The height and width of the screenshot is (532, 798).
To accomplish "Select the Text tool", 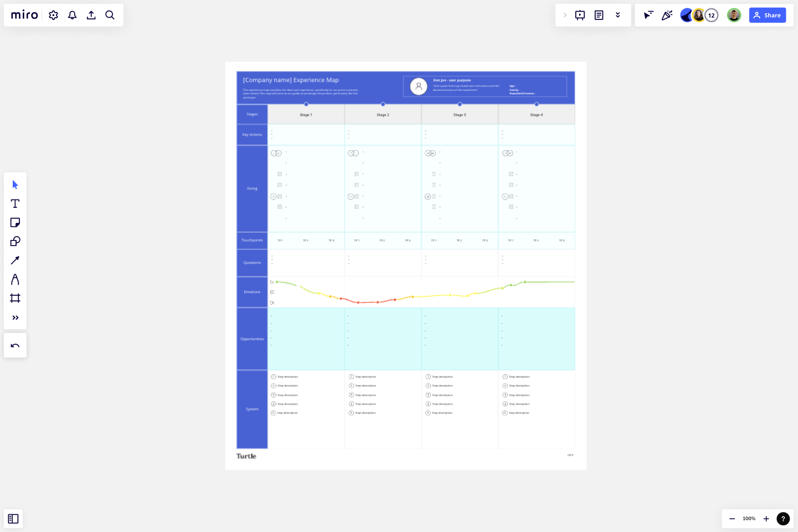I will pyautogui.click(x=15, y=203).
